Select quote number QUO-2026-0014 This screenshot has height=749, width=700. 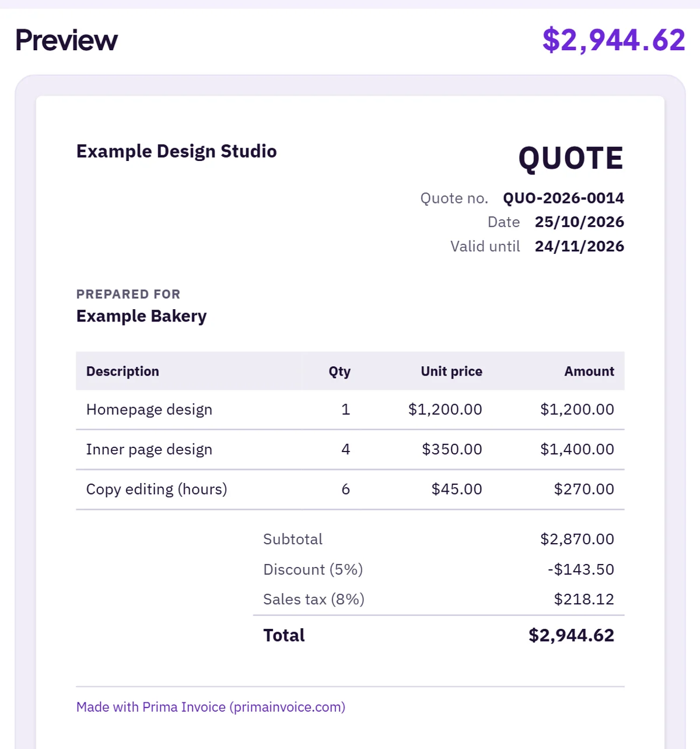pos(563,198)
